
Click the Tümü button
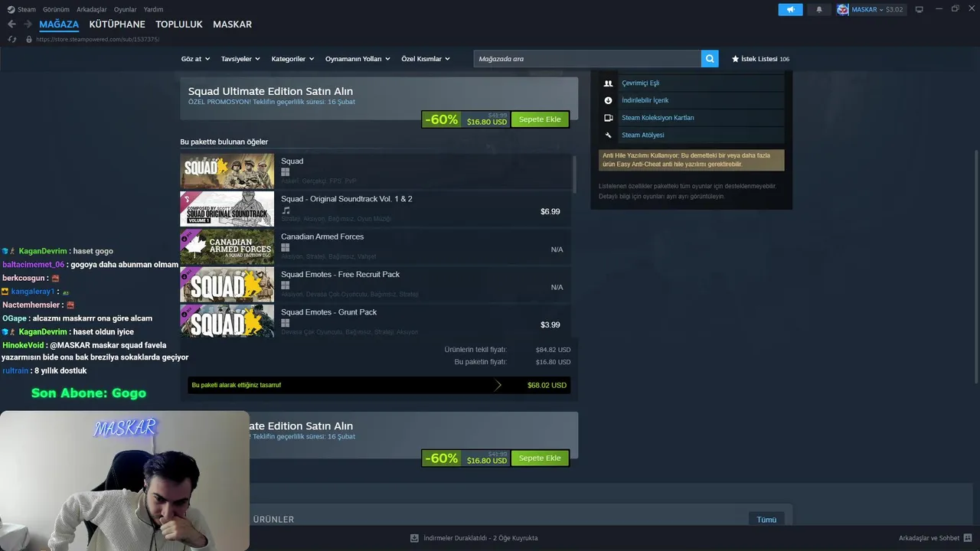pyautogui.click(x=766, y=520)
